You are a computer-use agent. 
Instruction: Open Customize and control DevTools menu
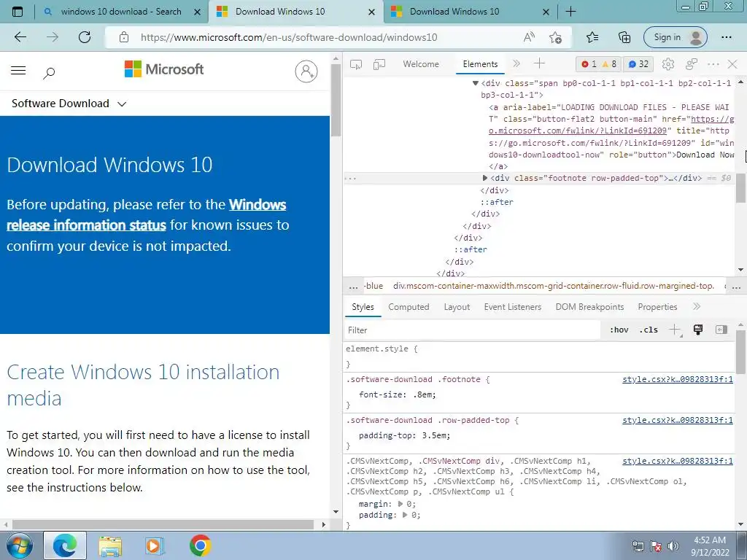point(713,64)
